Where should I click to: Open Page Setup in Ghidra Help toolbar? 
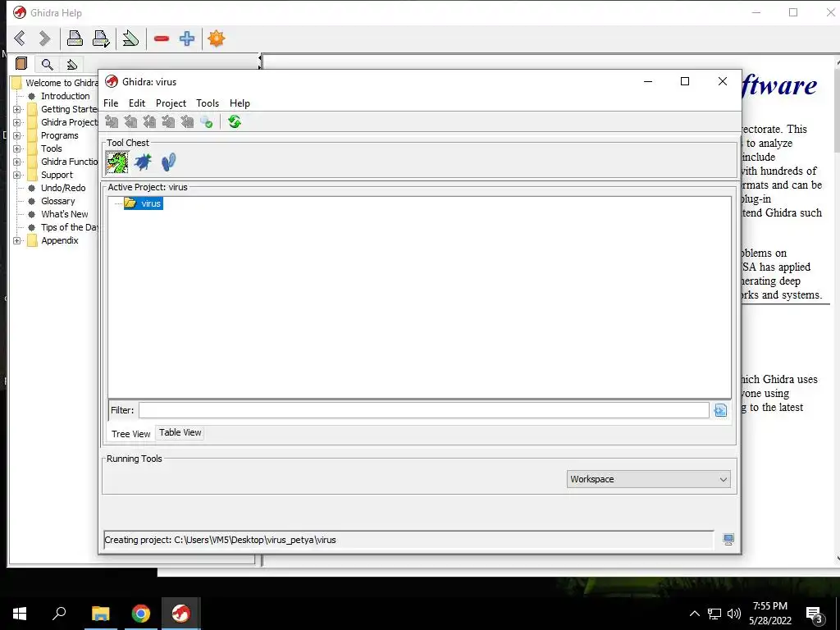(x=101, y=39)
